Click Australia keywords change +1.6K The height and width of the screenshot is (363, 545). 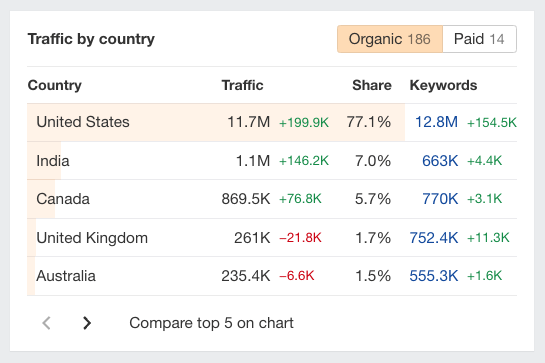coord(484,276)
